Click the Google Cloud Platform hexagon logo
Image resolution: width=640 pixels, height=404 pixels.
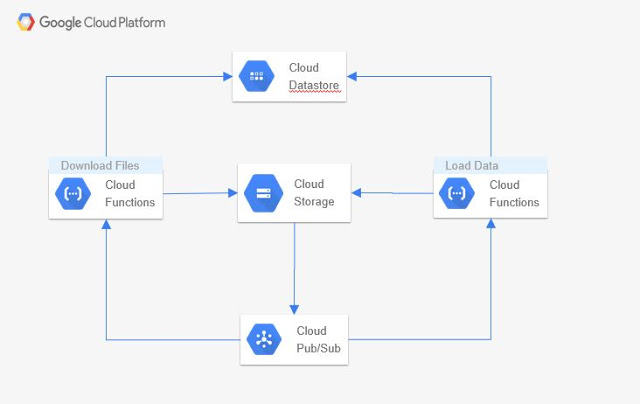point(25,22)
